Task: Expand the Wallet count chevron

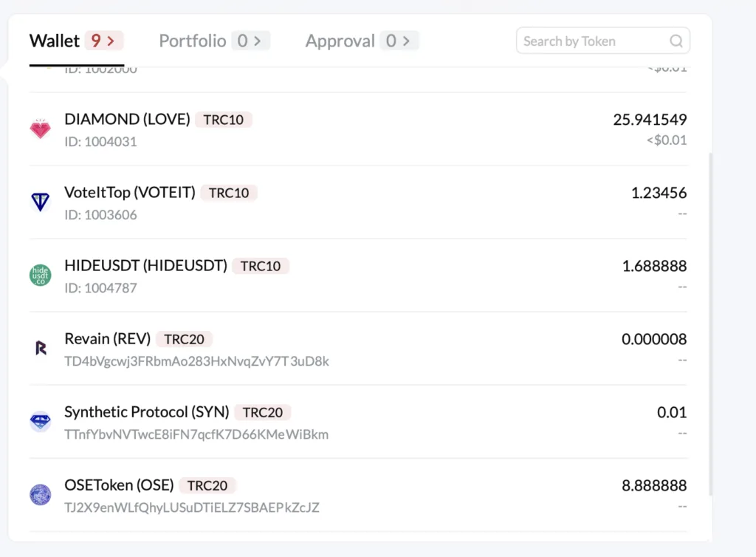Action: pyautogui.click(x=111, y=41)
